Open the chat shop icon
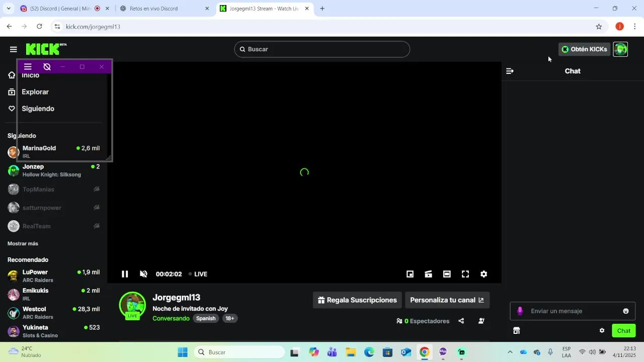 (x=516, y=330)
